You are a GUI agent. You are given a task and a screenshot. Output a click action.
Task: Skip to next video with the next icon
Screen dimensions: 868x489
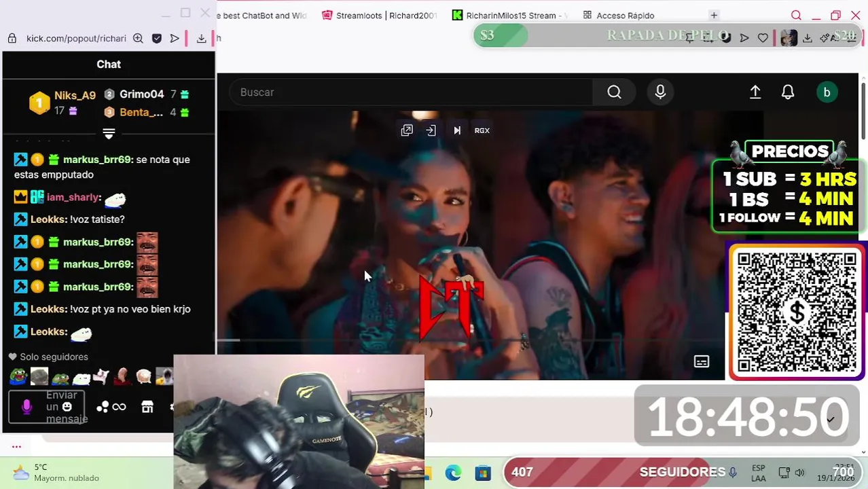point(457,130)
